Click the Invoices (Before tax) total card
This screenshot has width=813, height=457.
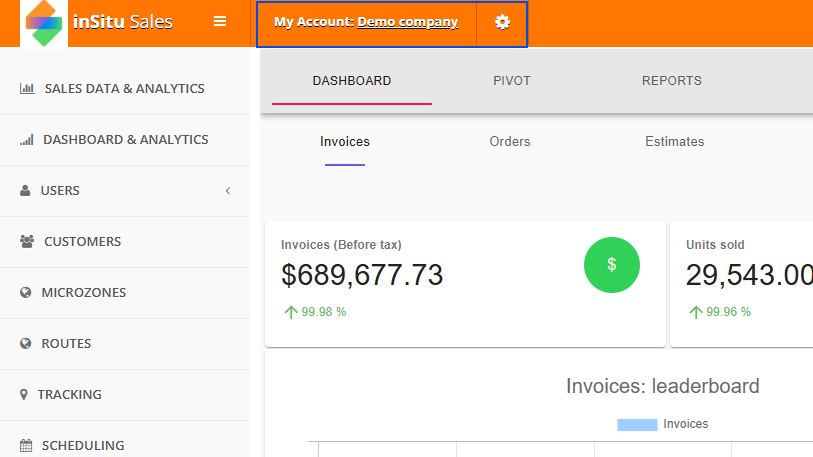[465, 284]
